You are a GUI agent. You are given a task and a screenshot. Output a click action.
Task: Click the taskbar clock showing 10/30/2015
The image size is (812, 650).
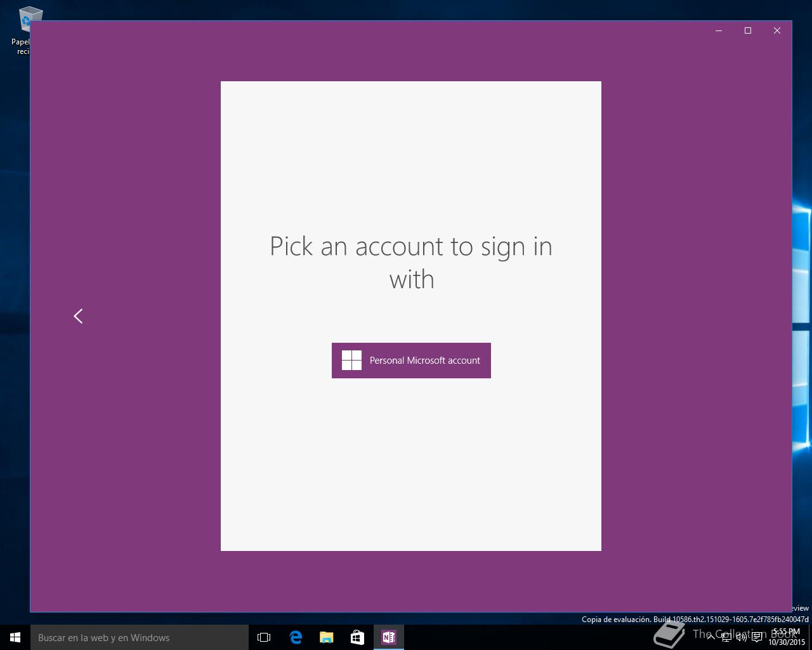(787, 637)
